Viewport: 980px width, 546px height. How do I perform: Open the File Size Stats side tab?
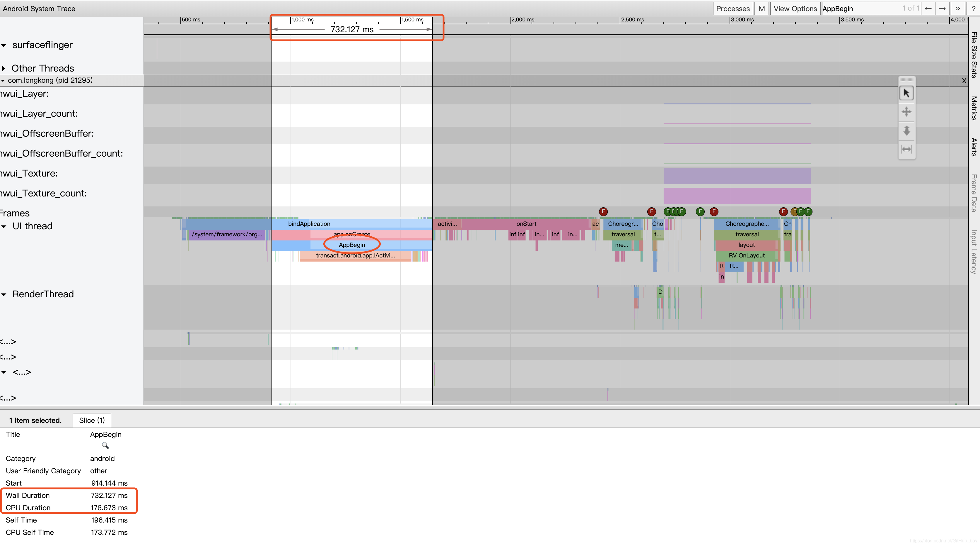coord(974,55)
